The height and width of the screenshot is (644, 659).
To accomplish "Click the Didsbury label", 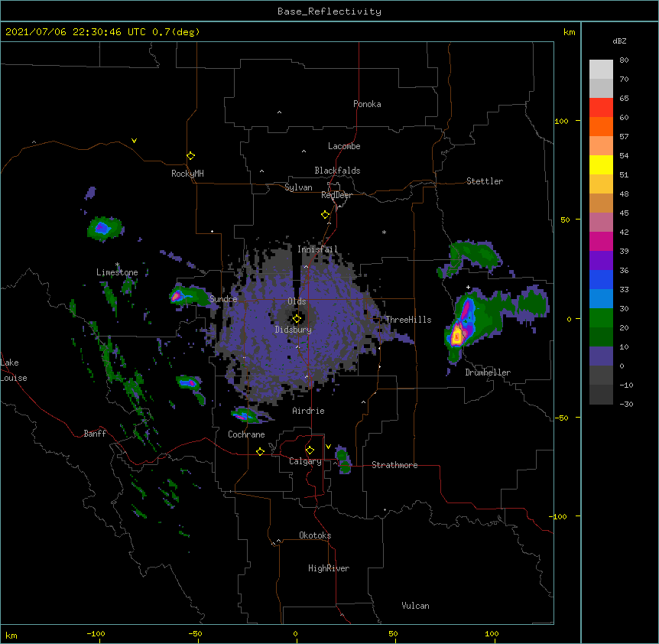I will [294, 330].
